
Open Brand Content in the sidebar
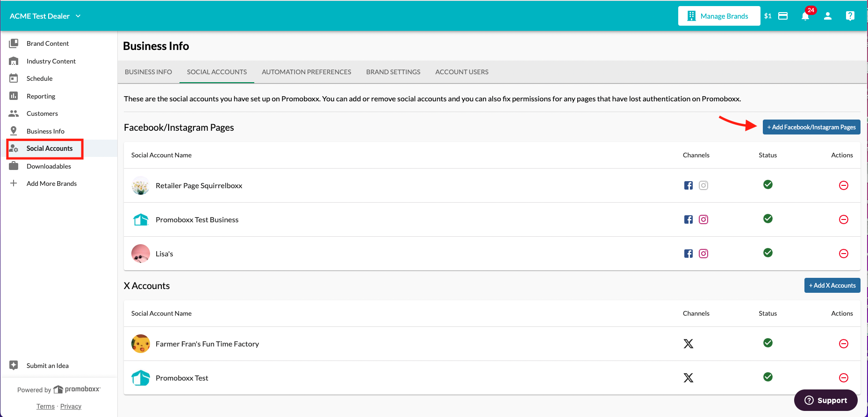(48, 43)
